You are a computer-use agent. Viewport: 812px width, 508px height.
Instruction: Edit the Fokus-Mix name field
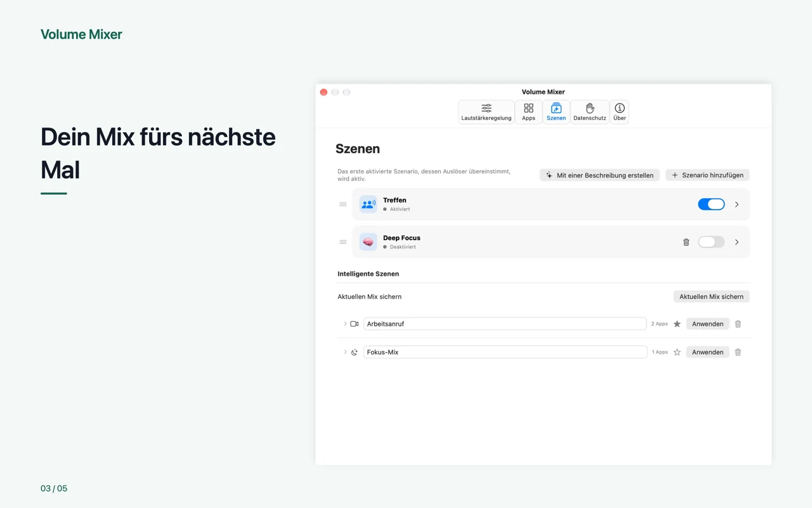pyautogui.click(x=505, y=352)
